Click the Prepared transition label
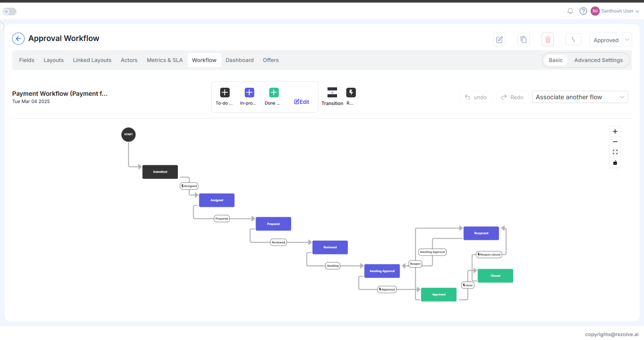The height and width of the screenshot is (340, 644). [x=222, y=219]
